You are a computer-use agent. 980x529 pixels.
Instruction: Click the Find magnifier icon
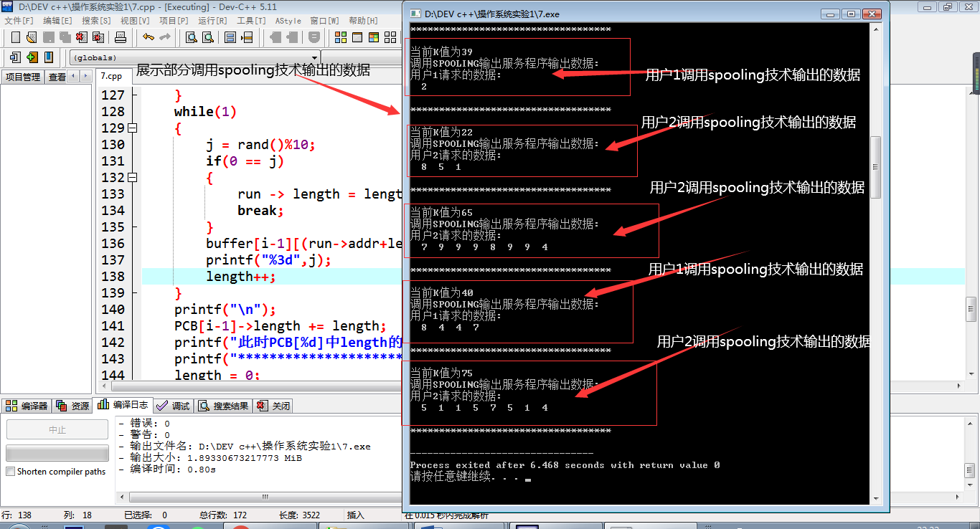[192, 37]
